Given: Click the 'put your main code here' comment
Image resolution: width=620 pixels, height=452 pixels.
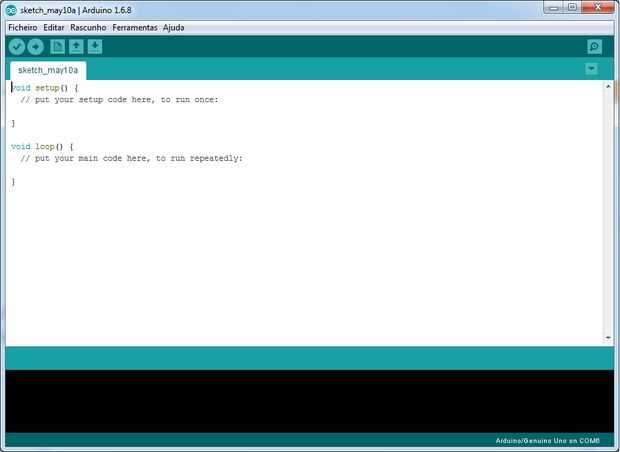Looking at the screenshot, I should coord(131,158).
